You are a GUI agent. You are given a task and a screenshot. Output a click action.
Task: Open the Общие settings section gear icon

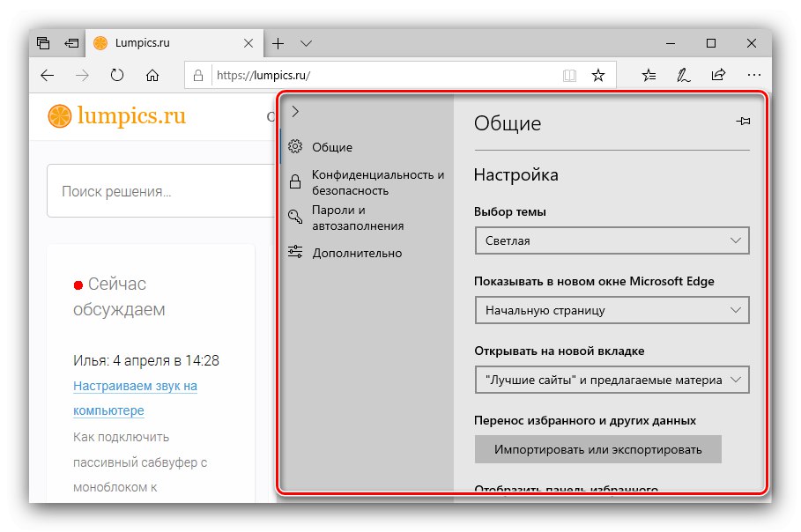click(295, 146)
